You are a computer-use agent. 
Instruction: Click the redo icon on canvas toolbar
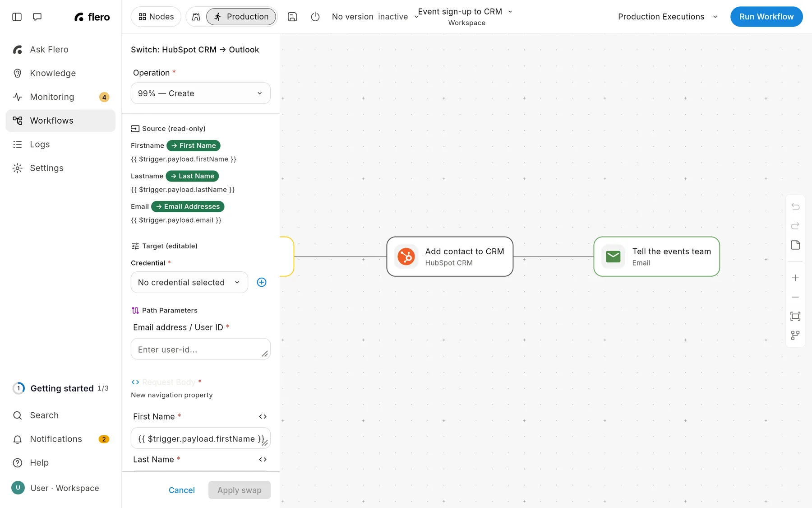click(795, 226)
